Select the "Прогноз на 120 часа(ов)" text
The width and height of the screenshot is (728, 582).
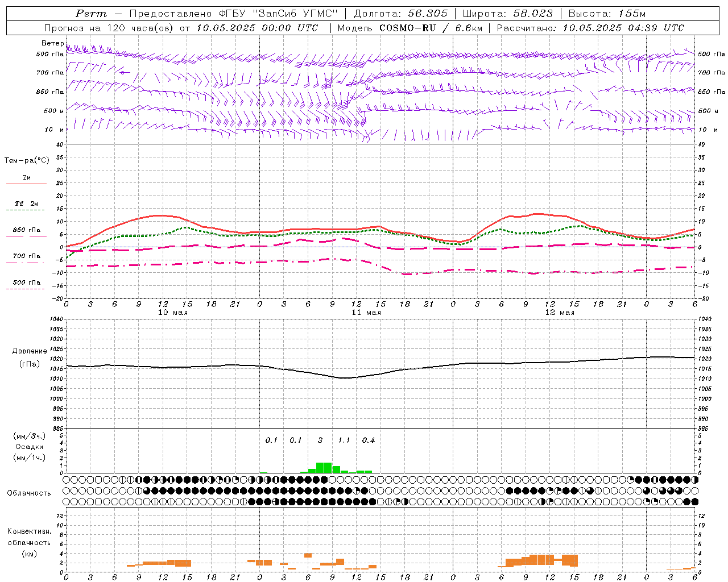pos(109,27)
